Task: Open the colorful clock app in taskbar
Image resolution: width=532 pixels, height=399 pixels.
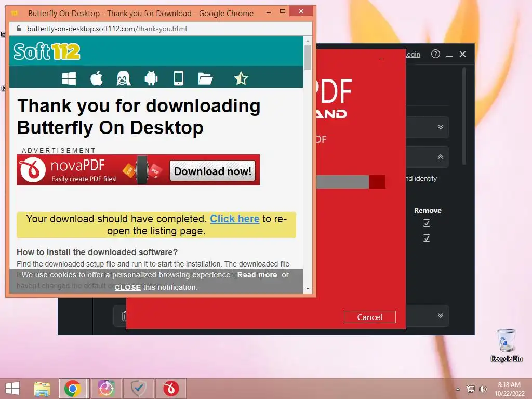Action: coord(107,389)
